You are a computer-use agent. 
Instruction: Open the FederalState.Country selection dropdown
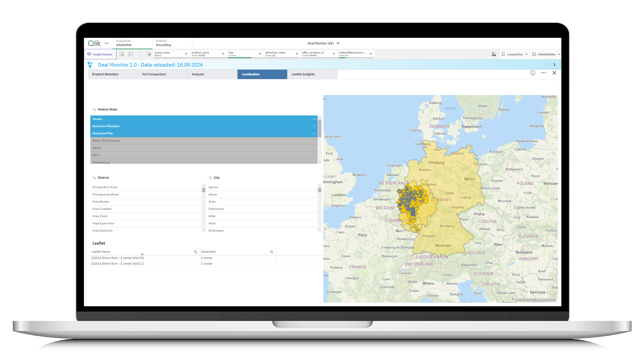coord(353,54)
